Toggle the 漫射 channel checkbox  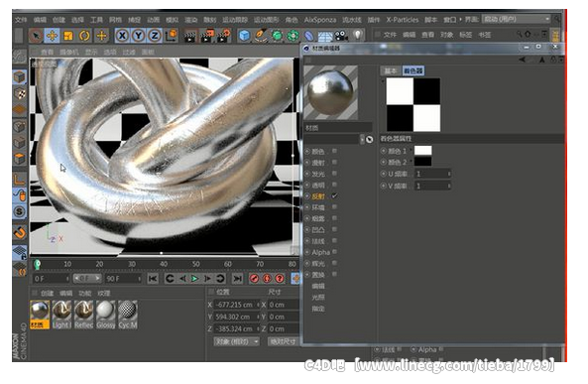point(334,162)
